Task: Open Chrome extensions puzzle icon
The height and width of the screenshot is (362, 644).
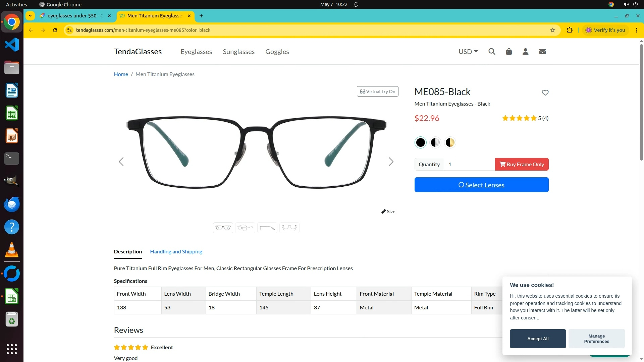Action: click(x=570, y=30)
